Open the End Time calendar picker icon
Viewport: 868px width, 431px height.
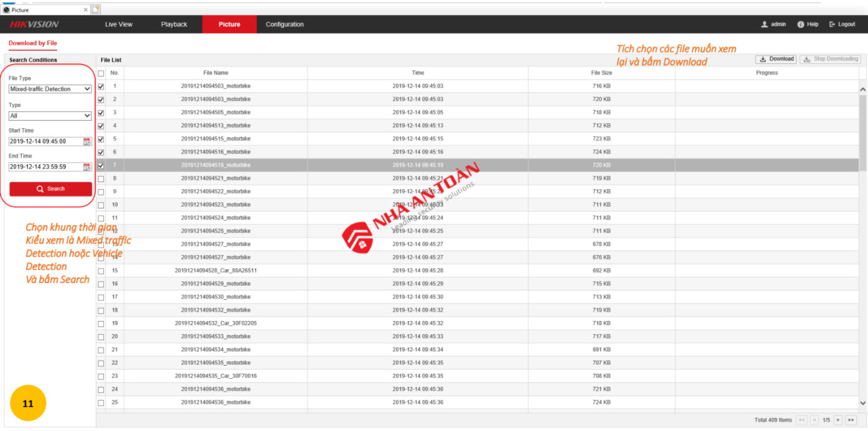(87, 167)
